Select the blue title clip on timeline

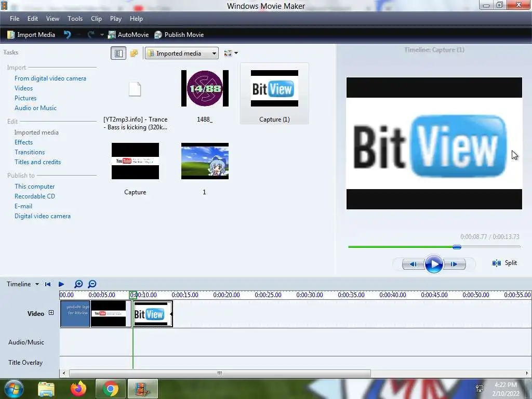pyautogui.click(x=75, y=314)
